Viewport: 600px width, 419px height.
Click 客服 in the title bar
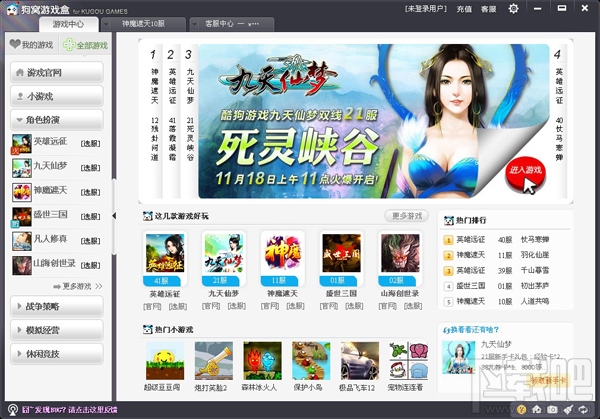(488, 9)
